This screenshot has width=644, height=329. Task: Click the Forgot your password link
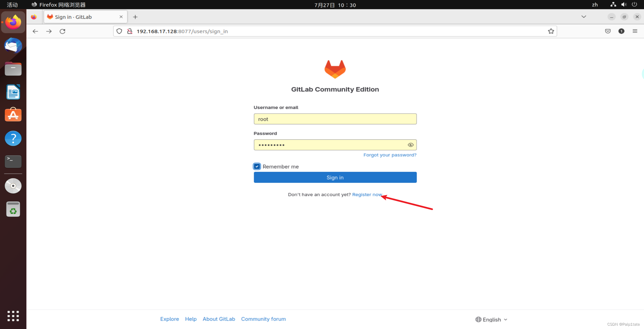tap(390, 154)
